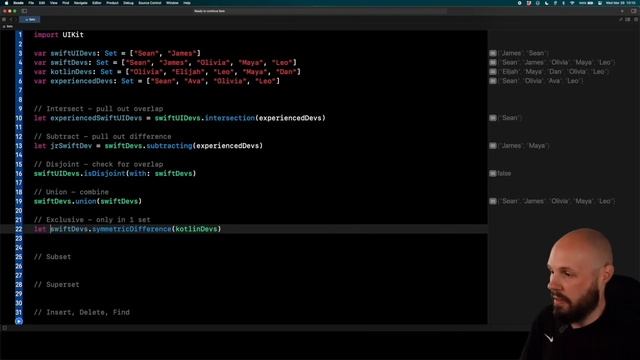The height and width of the screenshot is (360, 640).
Task: Show result inline for line 3 swiftUIDevs
Action: click(493, 53)
